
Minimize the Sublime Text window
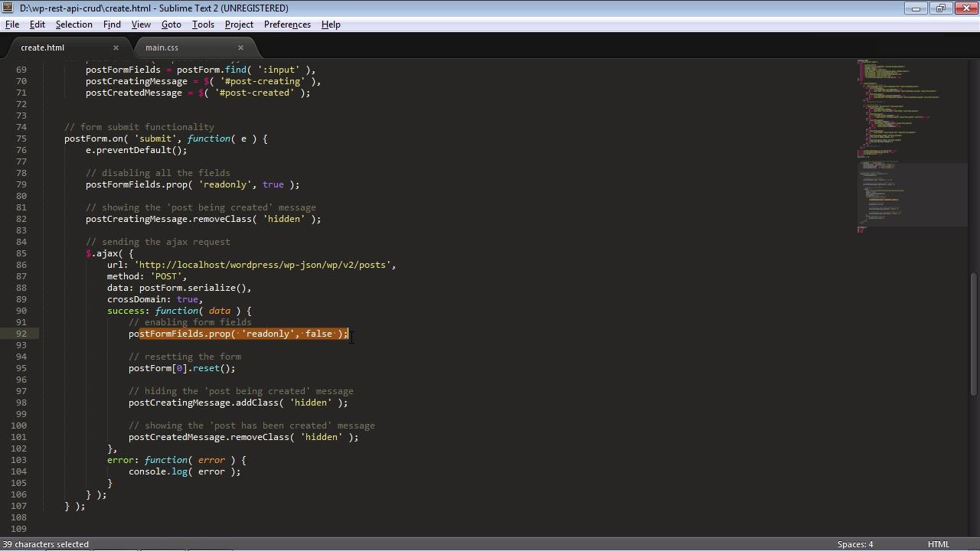click(916, 8)
